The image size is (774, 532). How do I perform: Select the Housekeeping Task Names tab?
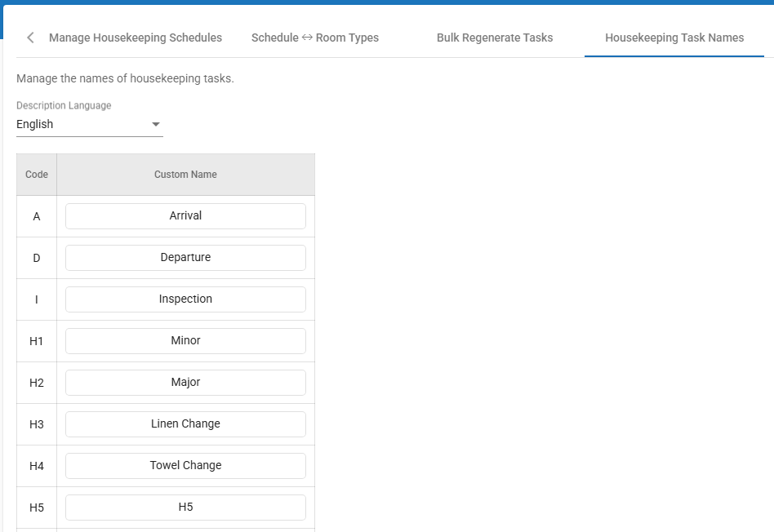[674, 38]
